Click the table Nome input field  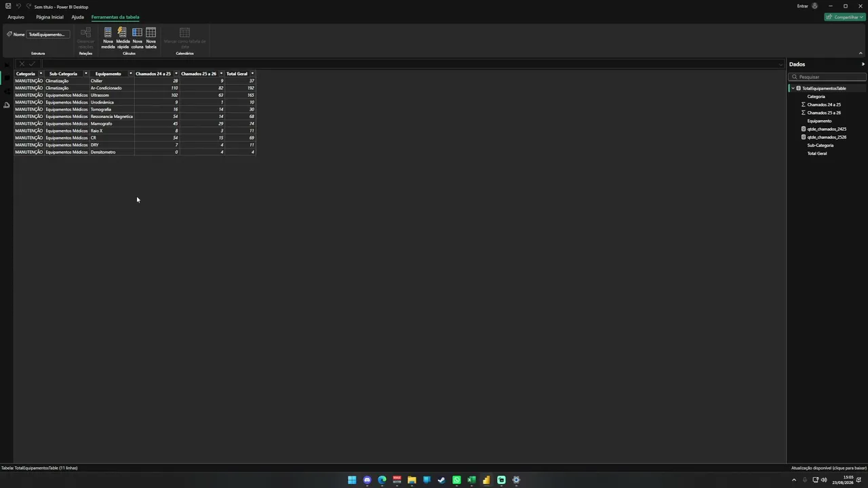(47, 34)
